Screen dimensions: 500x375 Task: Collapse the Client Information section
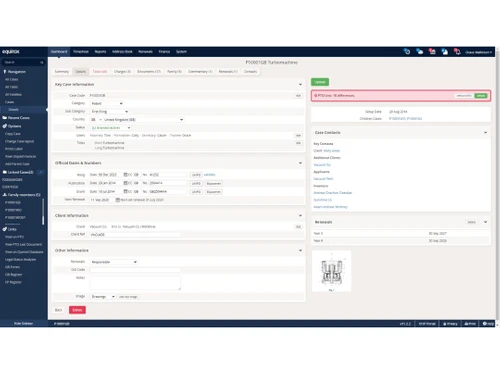pos(300,216)
